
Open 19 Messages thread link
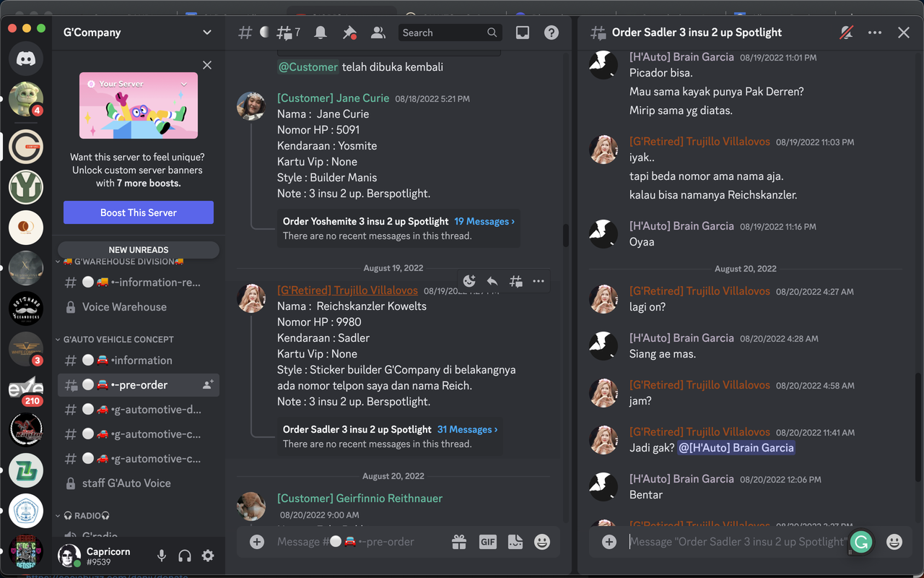[484, 222]
